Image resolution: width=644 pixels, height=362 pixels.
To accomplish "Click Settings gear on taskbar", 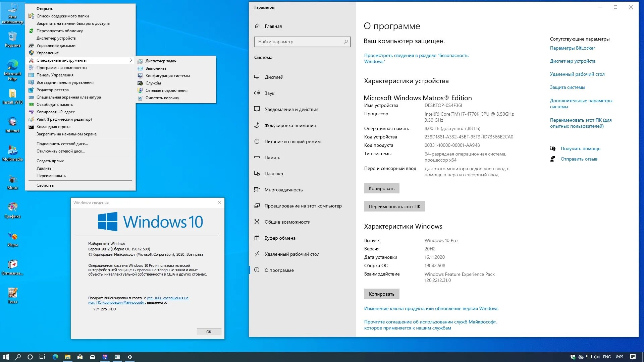I will [130, 357].
